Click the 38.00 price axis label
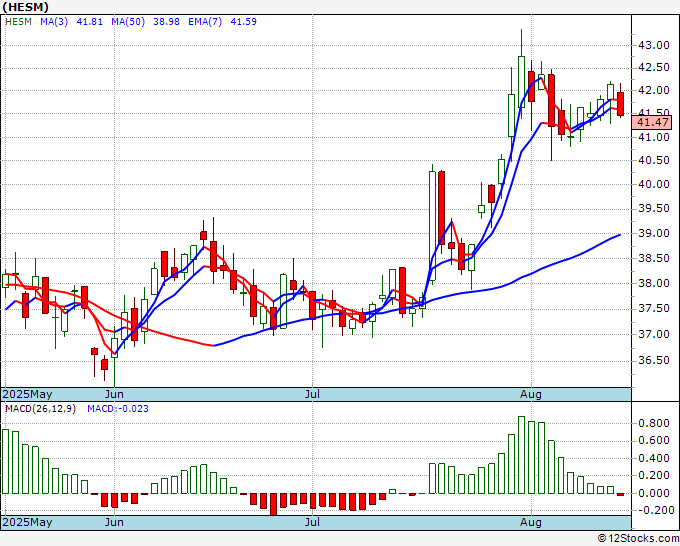Viewport: 680px width, 546px height. [x=653, y=283]
